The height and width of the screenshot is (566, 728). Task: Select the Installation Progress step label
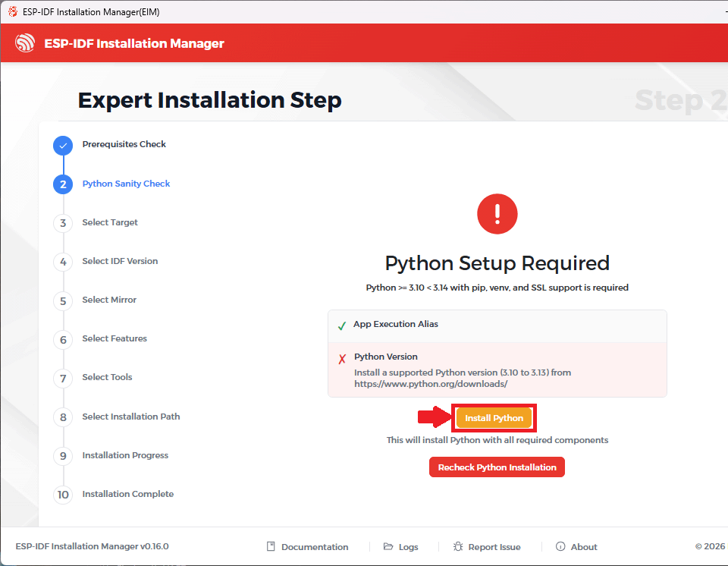pyautogui.click(x=125, y=455)
